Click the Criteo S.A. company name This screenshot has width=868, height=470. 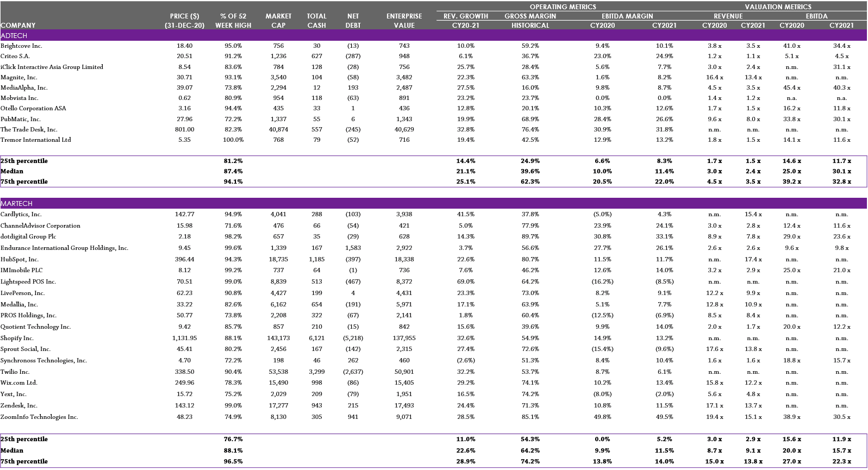[15, 56]
